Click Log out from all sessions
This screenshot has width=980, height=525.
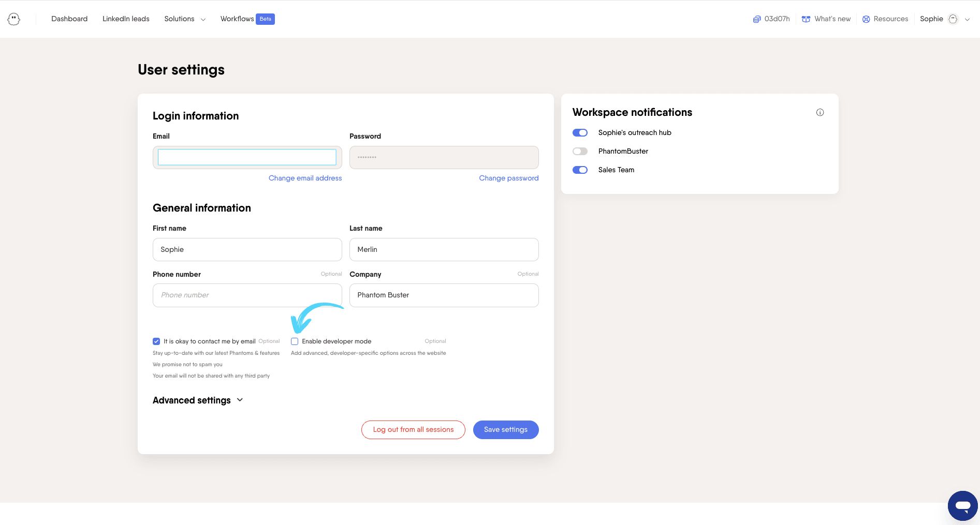point(413,430)
